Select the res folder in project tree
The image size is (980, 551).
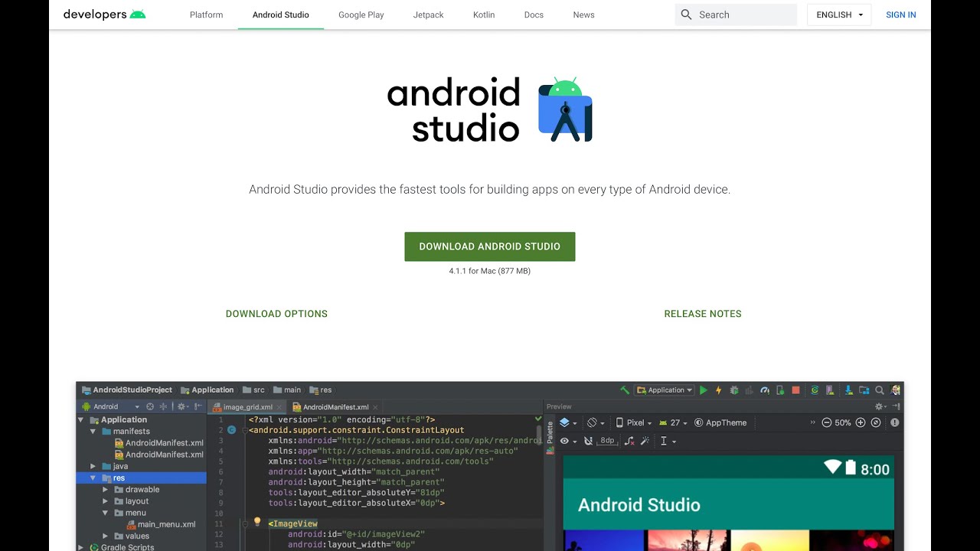point(142,478)
